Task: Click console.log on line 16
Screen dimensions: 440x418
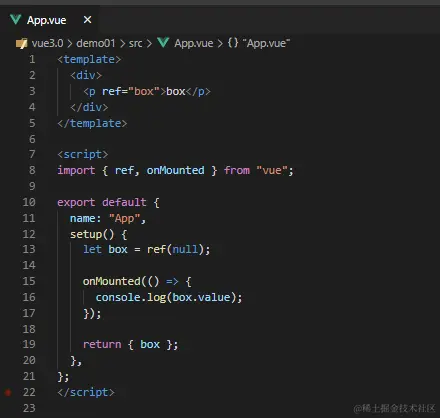Action: coord(131,297)
